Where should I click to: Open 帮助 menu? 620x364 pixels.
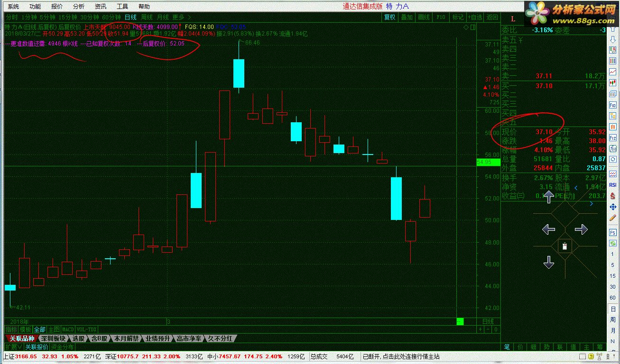(x=144, y=7)
